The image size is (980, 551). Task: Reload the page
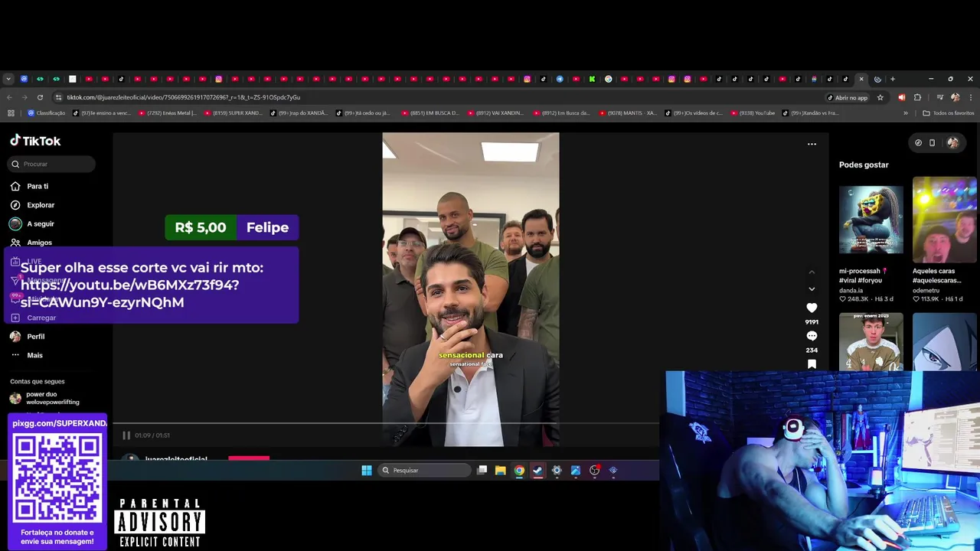[x=40, y=97]
